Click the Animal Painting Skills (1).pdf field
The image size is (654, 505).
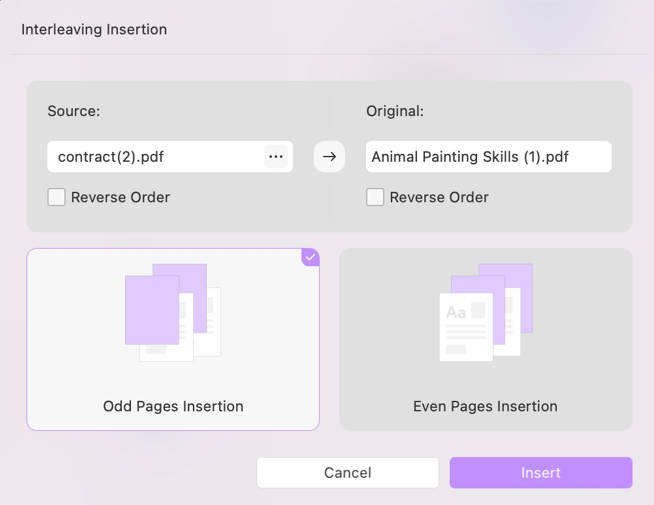(488, 157)
